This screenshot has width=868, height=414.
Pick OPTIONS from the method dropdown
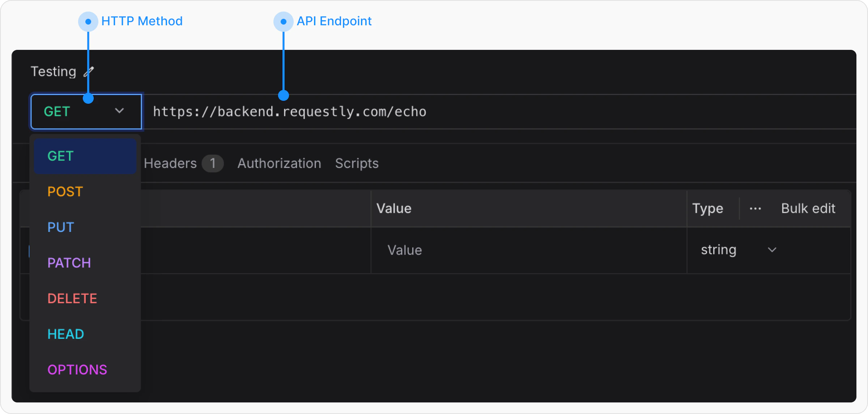(x=77, y=370)
